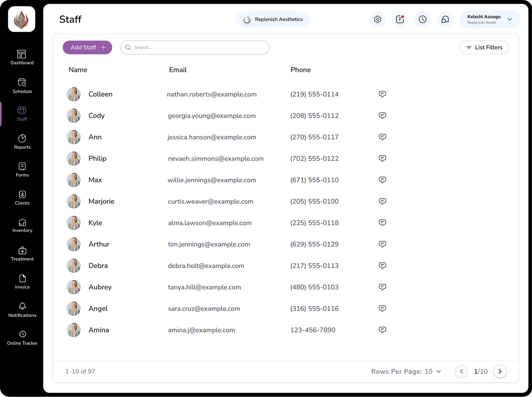Click Aubrey's message bubble icon
The height and width of the screenshot is (397, 532).
[x=382, y=287]
